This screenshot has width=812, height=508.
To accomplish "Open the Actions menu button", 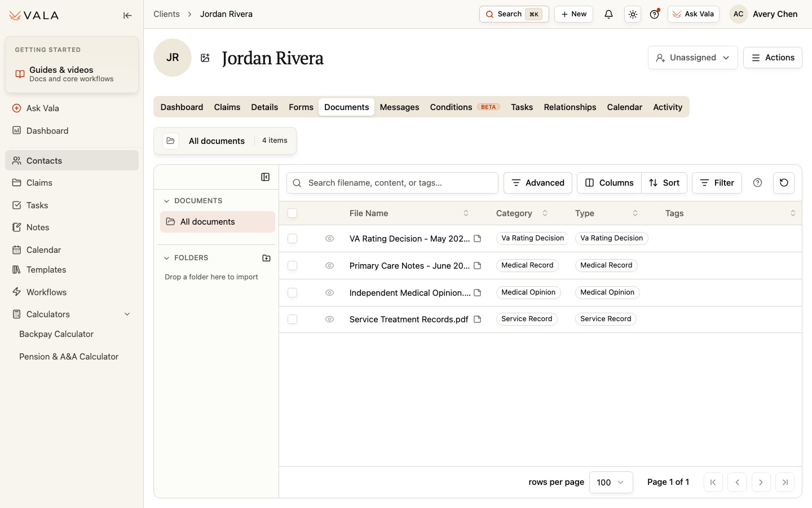I will 773,58.
